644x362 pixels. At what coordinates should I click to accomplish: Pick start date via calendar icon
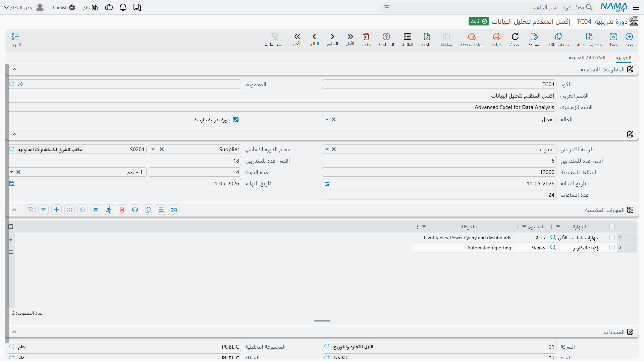(327, 183)
